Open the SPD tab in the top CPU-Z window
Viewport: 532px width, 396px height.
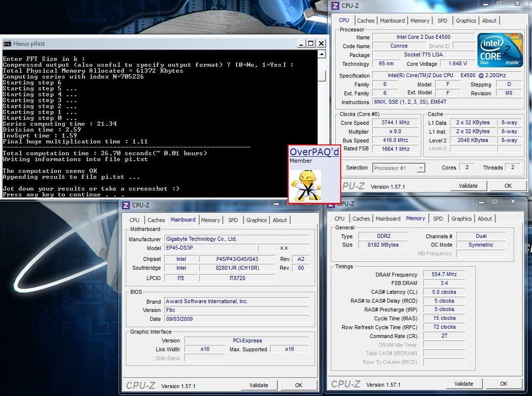pos(442,21)
